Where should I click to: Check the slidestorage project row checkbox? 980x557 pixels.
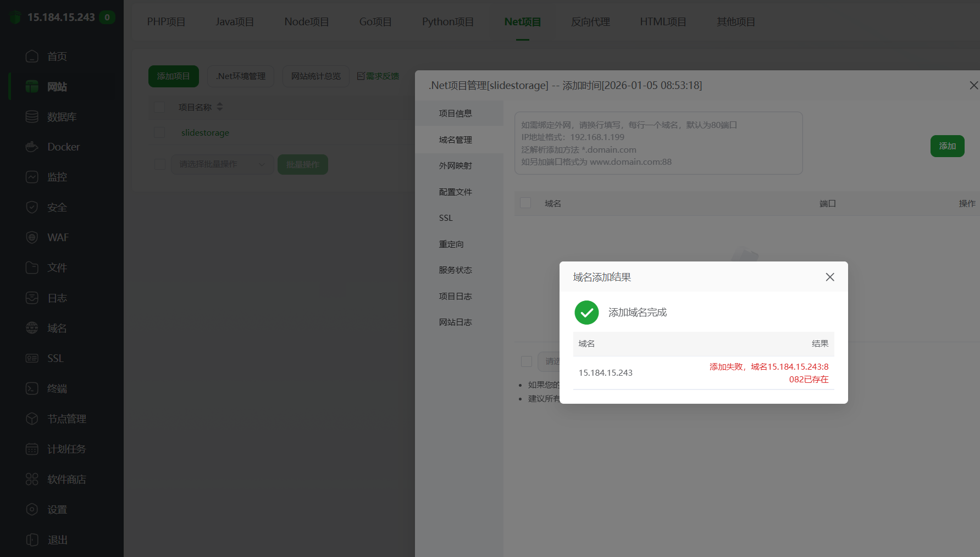point(159,132)
